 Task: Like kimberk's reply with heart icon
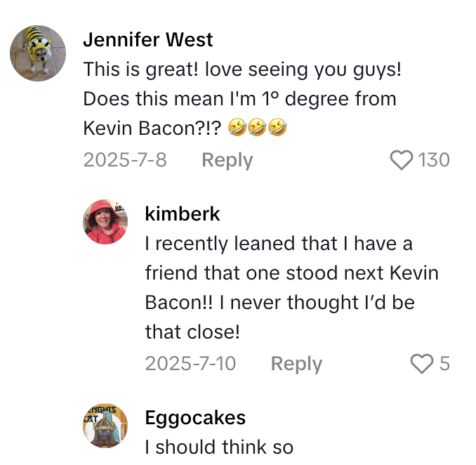coord(421,364)
